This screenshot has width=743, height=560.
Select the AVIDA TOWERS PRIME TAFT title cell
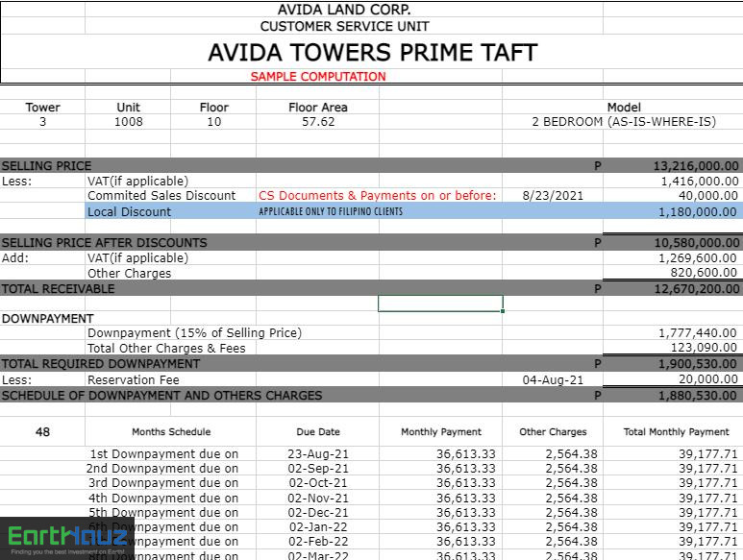[372, 52]
